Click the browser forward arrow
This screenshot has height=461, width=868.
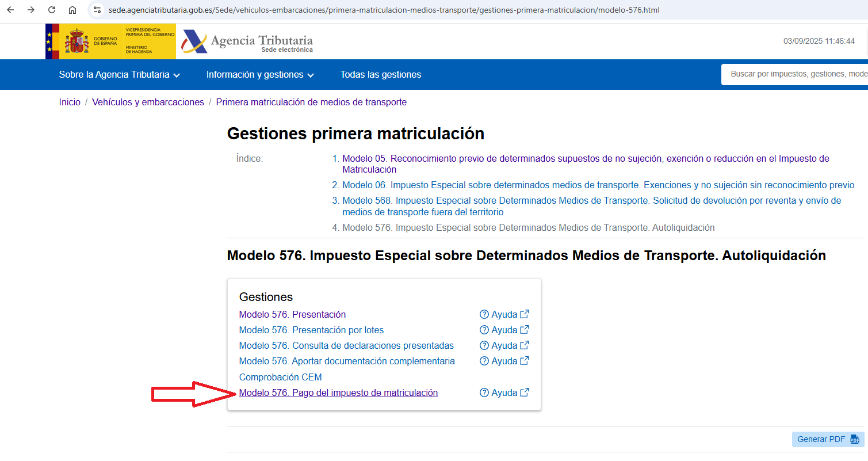[31, 10]
